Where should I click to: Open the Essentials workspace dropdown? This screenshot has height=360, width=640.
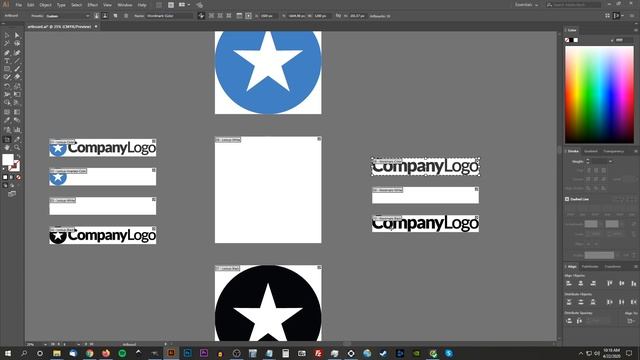click(x=526, y=4)
